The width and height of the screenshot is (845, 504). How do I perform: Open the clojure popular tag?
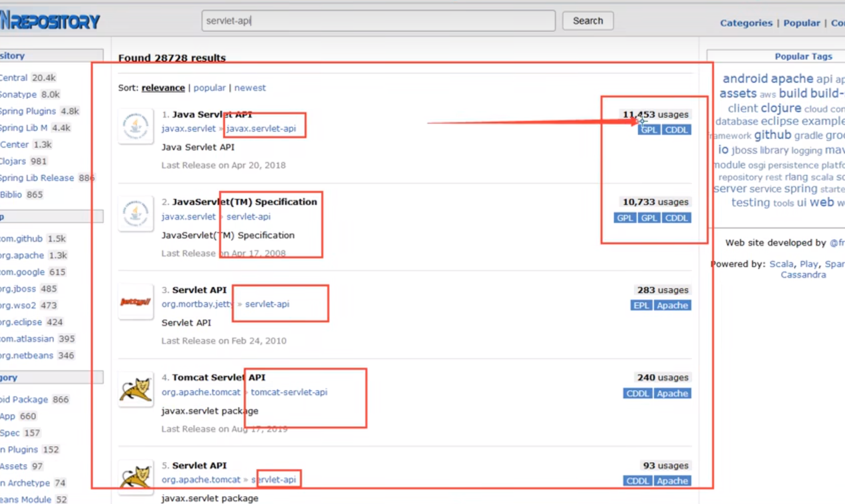click(x=781, y=107)
